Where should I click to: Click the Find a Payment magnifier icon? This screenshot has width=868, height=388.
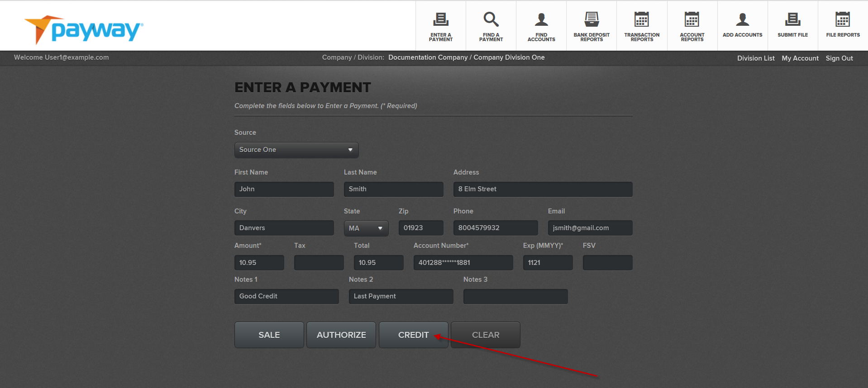[x=491, y=20]
